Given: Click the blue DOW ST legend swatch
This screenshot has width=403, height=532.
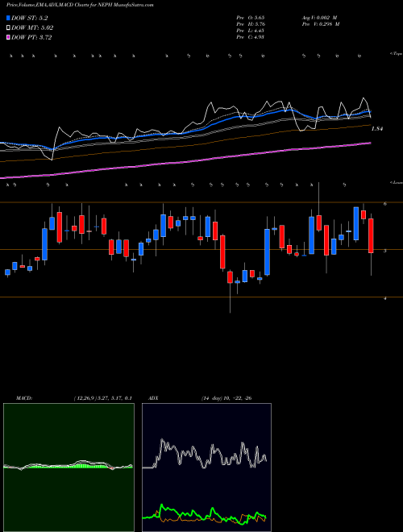Looking at the screenshot, I should 9,19.
